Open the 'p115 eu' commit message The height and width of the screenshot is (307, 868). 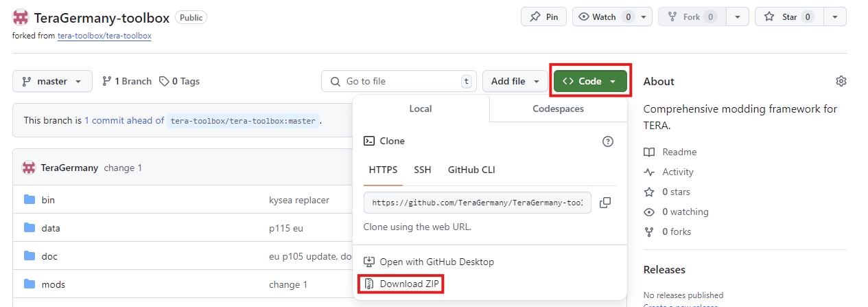[x=286, y=228]
